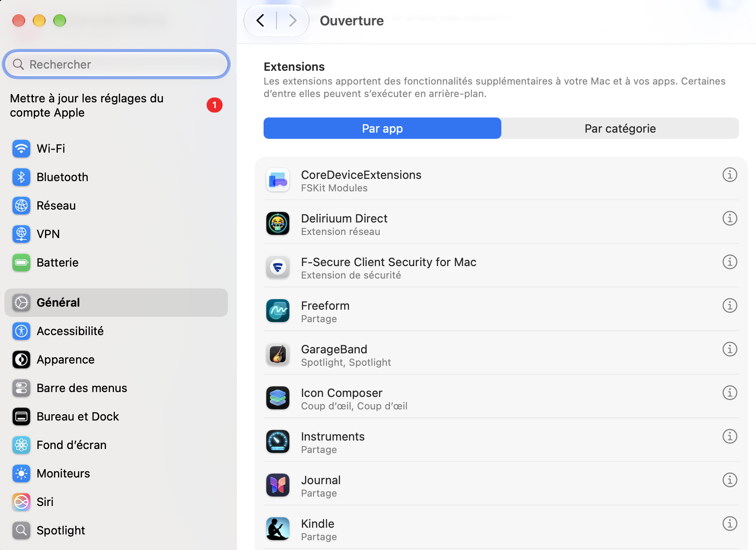Open Mettre à jour les réglages du compte Apple

click(116, 105)
